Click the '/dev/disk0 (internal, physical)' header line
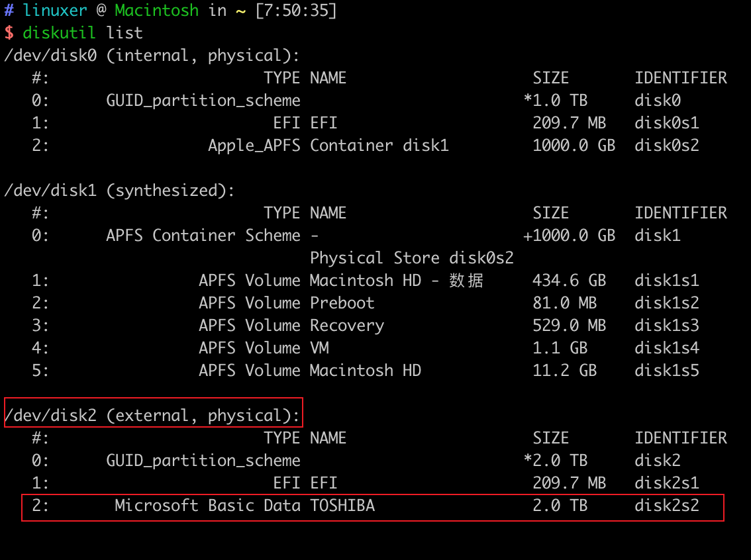The width and height of the screenshot is (751, 560). (x=152, y=56)
